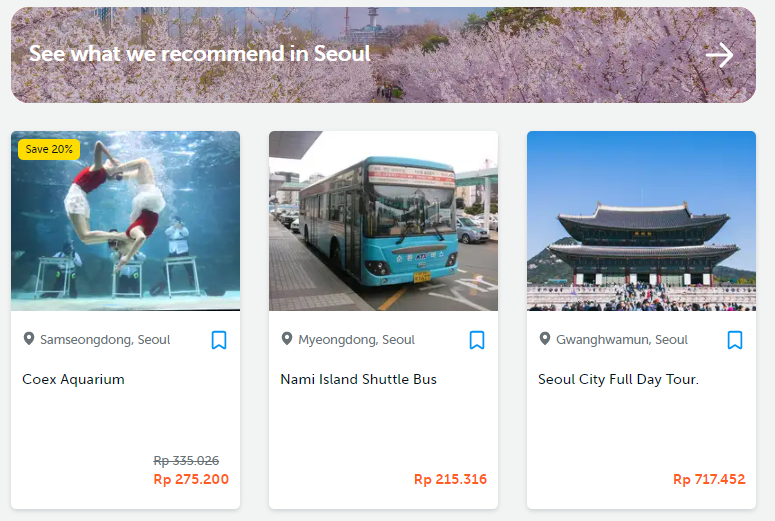Save Seoul City Full Day Tour bookmark
775x521 pixels.
(x=735, y=340)
